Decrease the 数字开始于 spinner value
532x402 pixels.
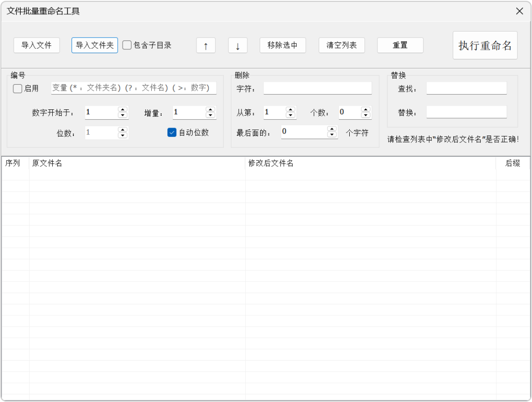123,115
